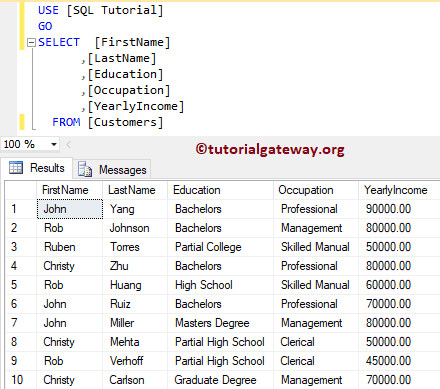Screen dimensions: 440x389
Task: Click the Masters Degree education cell
Action: click(220, 323)
